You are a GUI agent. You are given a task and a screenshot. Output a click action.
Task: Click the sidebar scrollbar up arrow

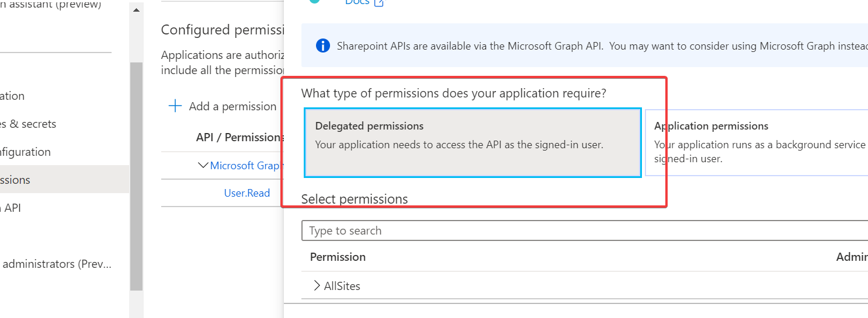pos(136,11)
